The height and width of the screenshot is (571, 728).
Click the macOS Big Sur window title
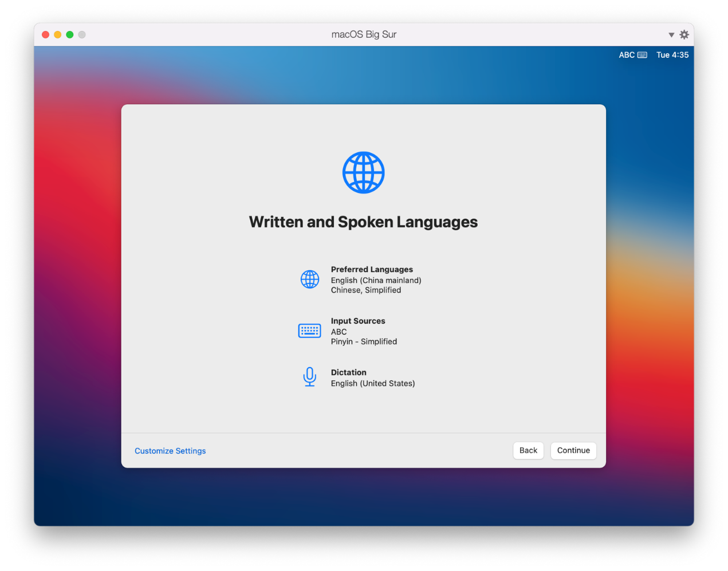pos(364,34)
